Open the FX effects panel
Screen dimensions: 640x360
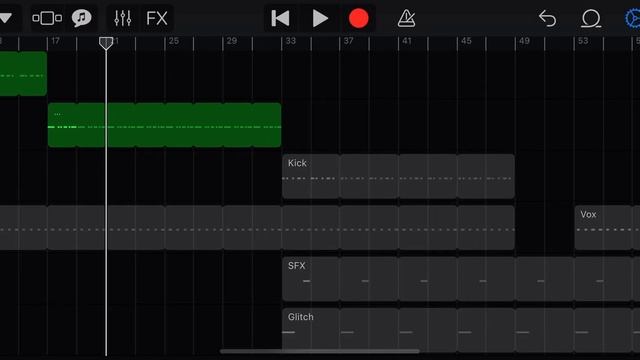[157, 18]
